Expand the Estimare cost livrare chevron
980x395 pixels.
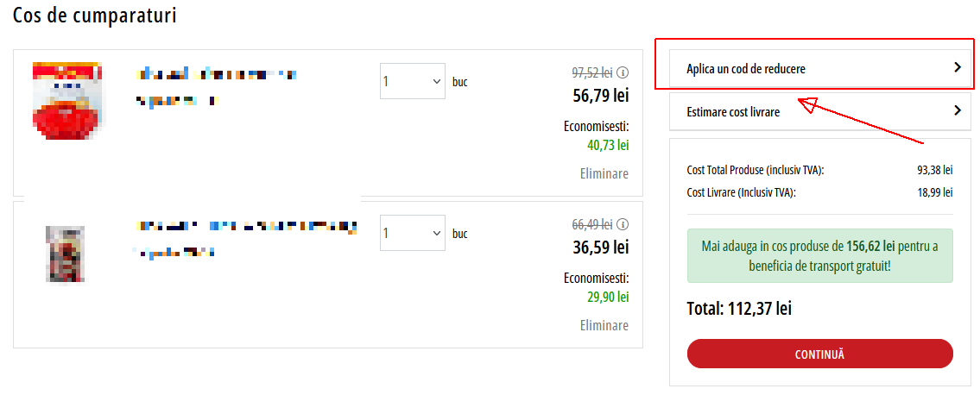pyautogui.click(x=958, y=111)
